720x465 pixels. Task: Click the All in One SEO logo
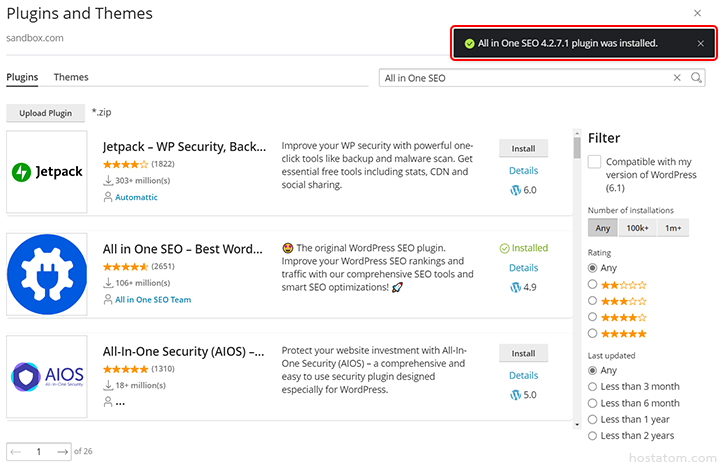tap(47, 274)
